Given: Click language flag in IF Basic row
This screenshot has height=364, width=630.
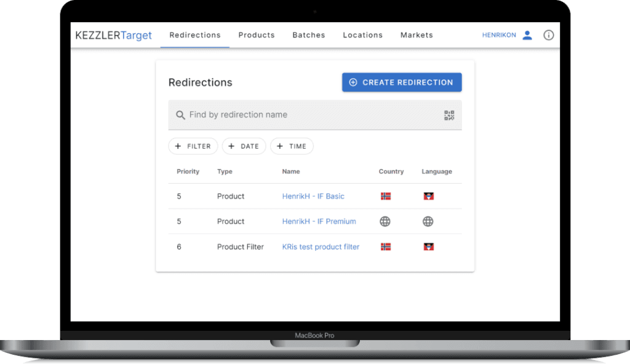Looking at the screenshot, I should (x=428, y=197).
